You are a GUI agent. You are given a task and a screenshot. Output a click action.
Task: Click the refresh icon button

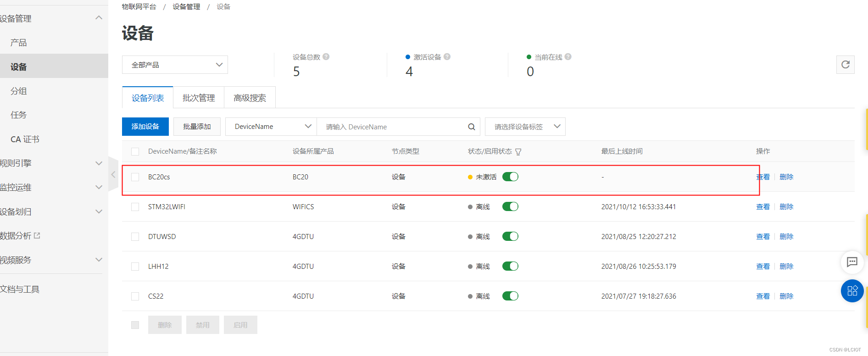tap(845, 65)
